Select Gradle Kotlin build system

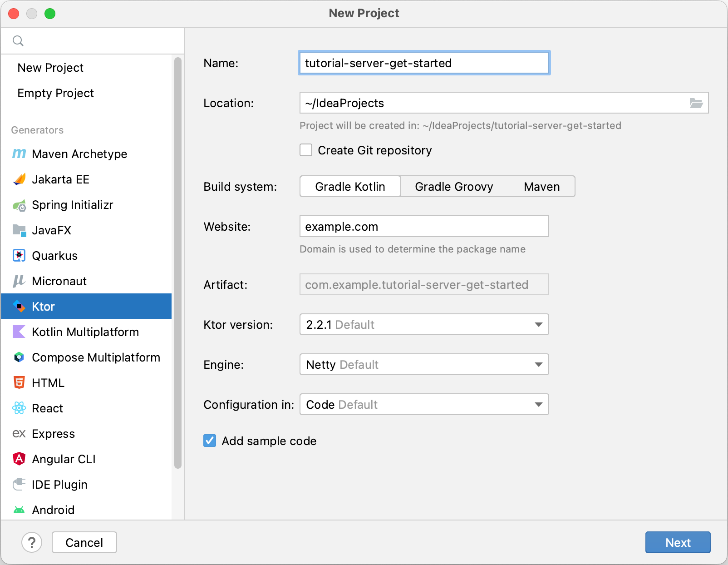click(x=350, y=187)
